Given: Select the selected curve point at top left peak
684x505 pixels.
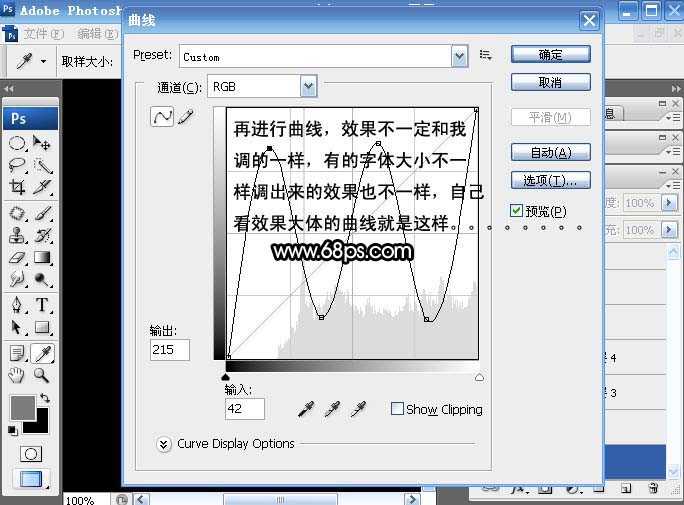Looking at the screenshot, I should point(270,149).
